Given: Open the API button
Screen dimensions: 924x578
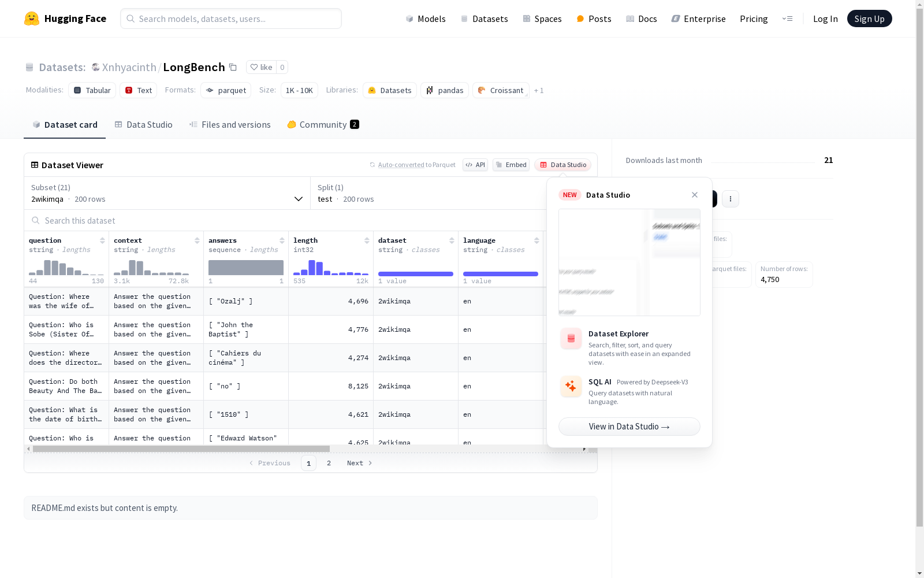Looking at the screenshot, I should (475, 165).
